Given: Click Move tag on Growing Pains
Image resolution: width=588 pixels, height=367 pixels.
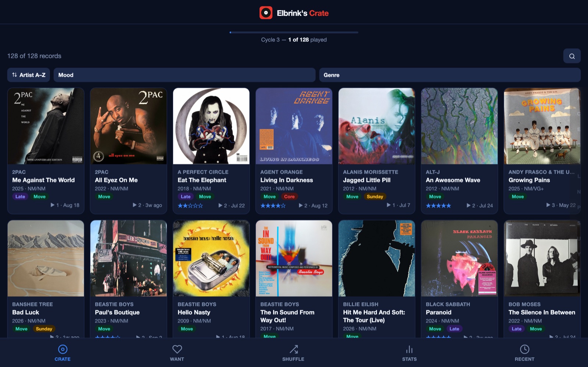Looking at the screenshot, I should (518, 197).
